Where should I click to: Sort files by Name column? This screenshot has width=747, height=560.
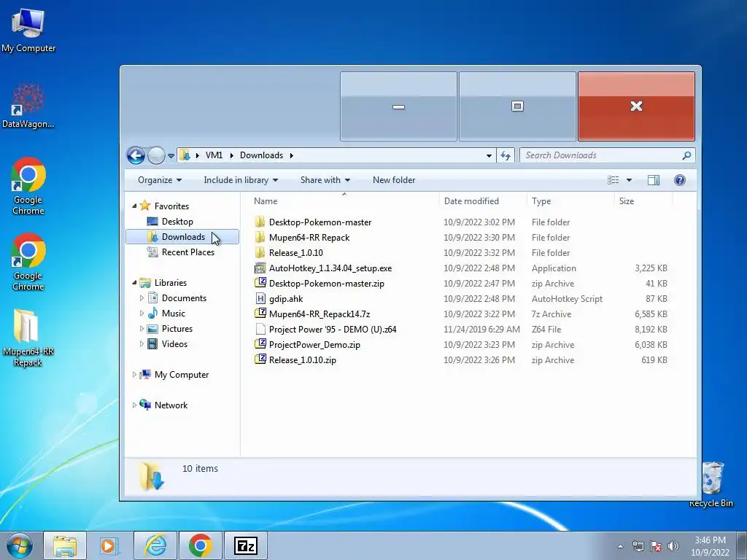[x=344, y=201]
